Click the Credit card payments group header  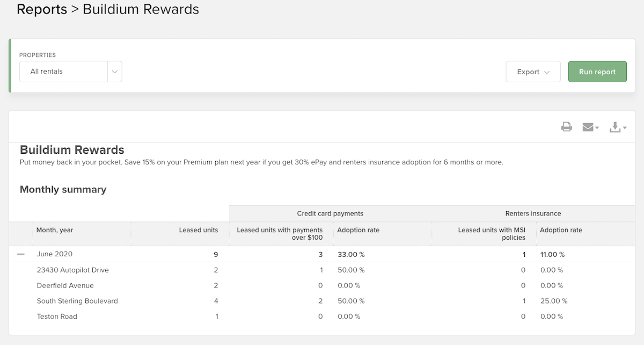point(330,213)
